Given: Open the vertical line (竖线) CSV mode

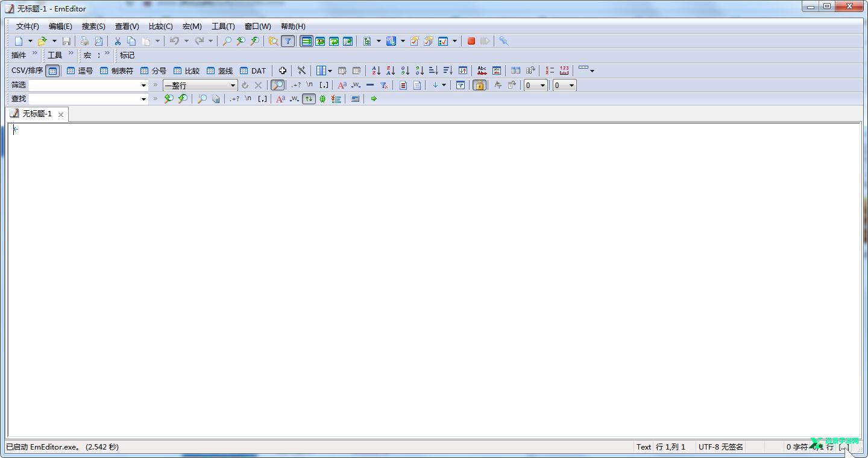Looking at the screenshot, I should [x=221, y=70].
